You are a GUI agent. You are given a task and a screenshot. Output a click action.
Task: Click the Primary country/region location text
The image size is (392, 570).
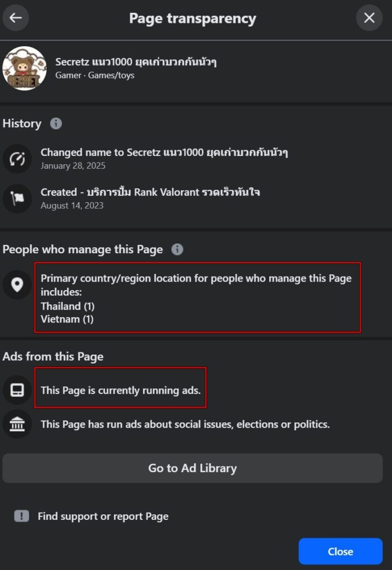[x=196, y=284]
